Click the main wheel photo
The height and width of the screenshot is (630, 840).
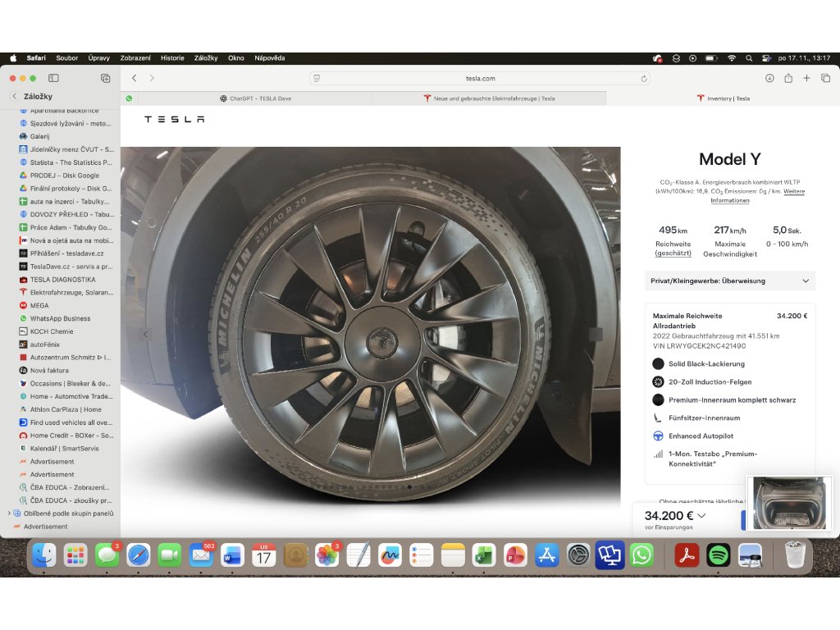point(370,326)
